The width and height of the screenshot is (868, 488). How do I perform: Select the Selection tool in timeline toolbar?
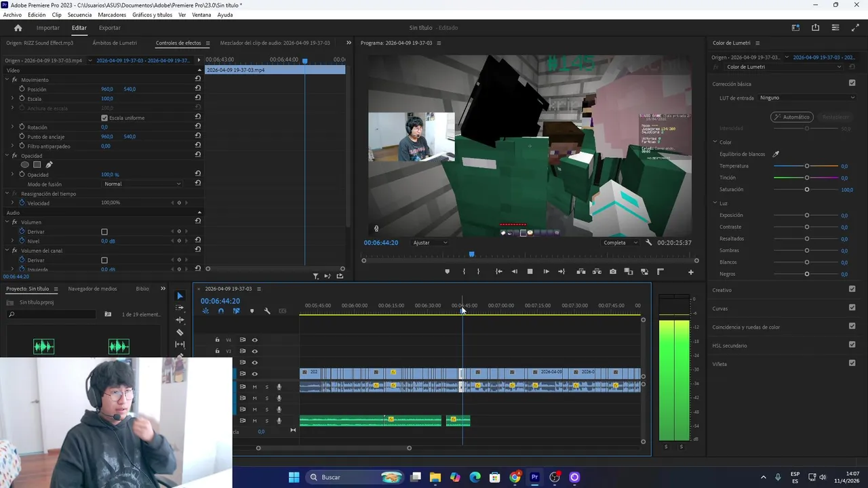coord(180,296)
